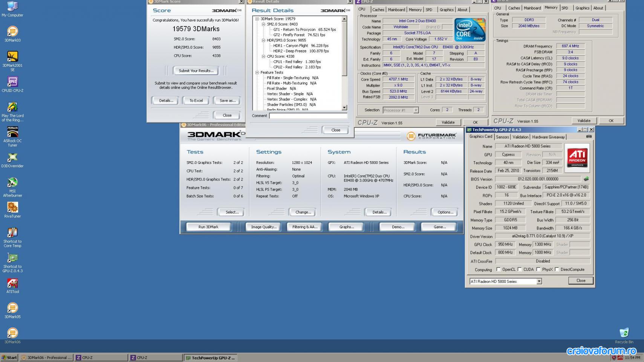Image resolution: width=644 pixels, height=362 pixels.
Task: Open CPUID CPU-Z desktop icon
Action: (12, 84)
